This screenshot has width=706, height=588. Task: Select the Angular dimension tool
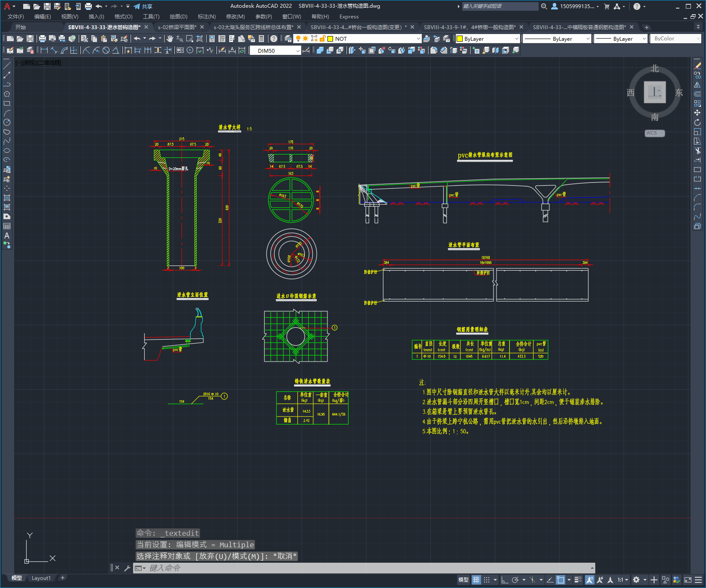[116, 51]
